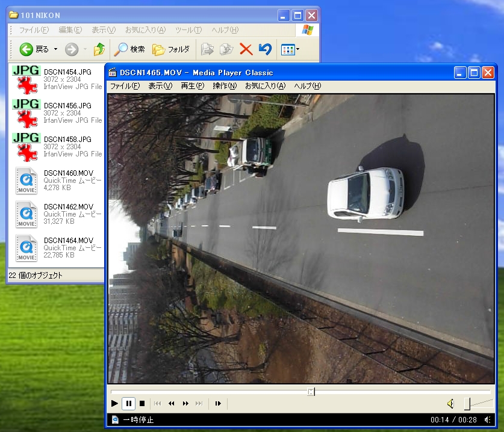Open the ファイル(F) menu in 101NIKON window
The image size is (504, 432).
(34, 30)
